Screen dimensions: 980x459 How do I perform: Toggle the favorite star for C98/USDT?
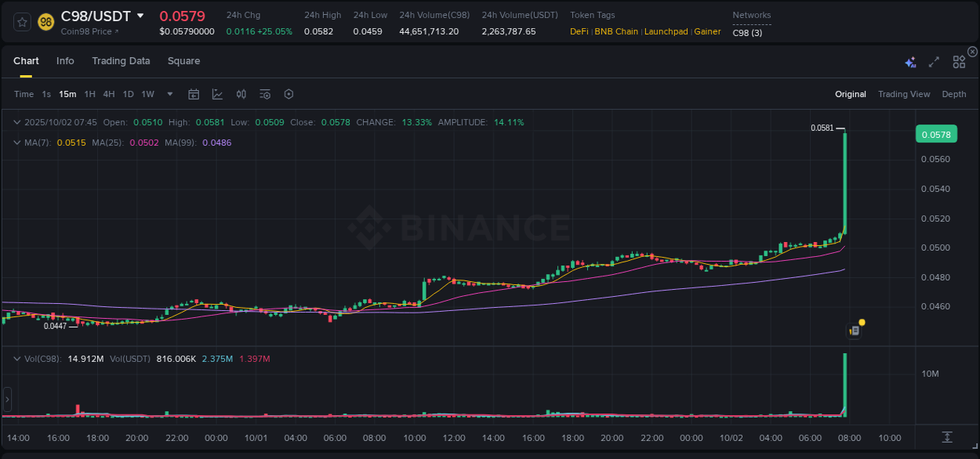point(21,21)
